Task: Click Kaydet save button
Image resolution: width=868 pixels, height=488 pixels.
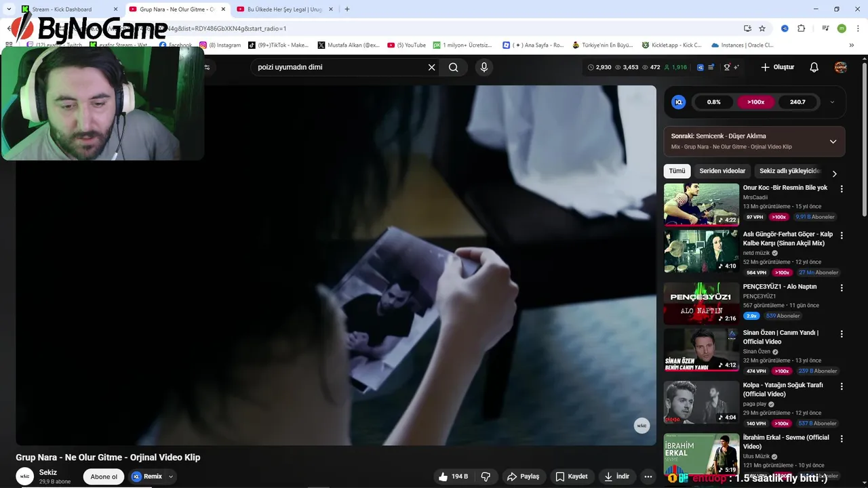Action: (x=572, y=476)
